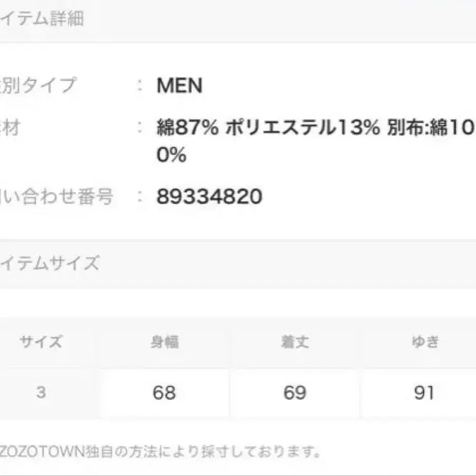Click the 着丈 column header
Screen dimensions: 476x476
(295, 342)
